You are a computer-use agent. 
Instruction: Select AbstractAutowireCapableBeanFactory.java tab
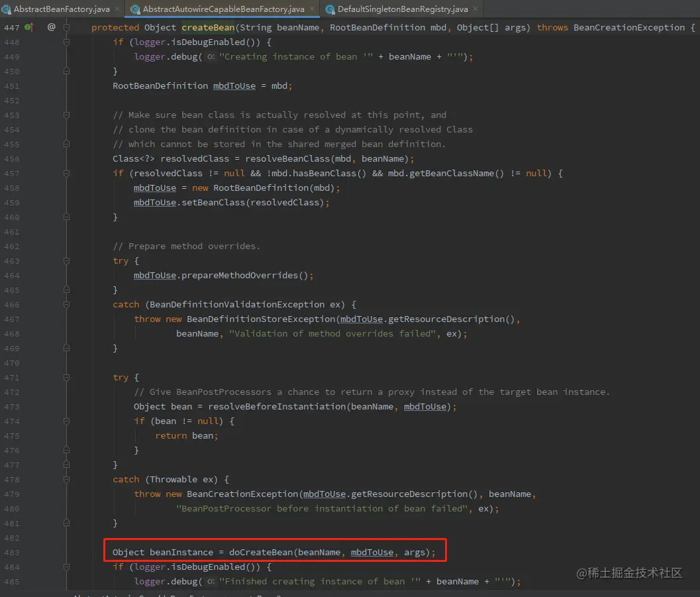point(223,9)
